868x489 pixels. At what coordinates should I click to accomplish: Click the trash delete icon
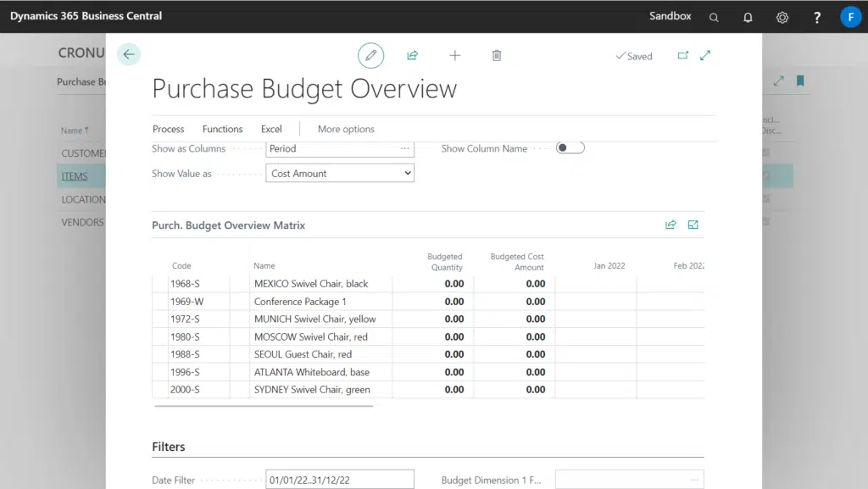pyautogui.click(x=497, y=56)
